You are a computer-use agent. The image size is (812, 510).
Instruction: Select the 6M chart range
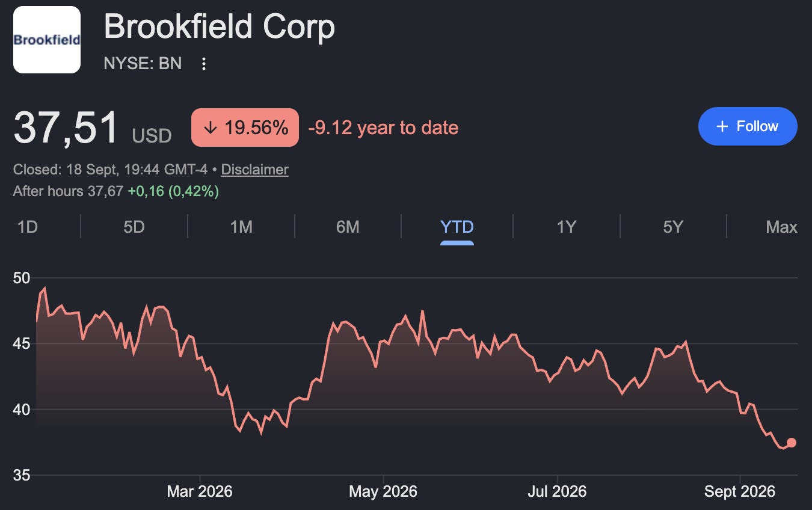coord(348,227)
